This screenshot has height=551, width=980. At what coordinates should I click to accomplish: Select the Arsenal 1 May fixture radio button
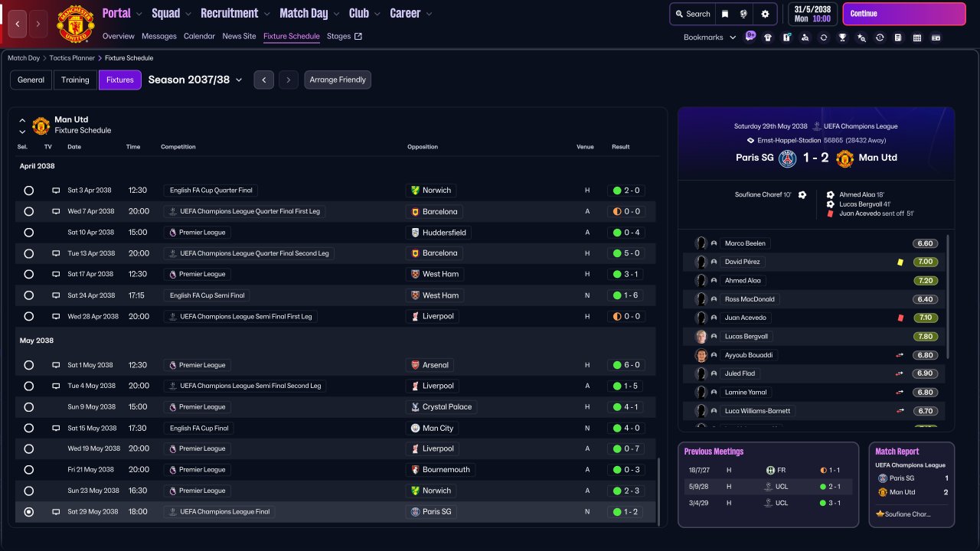(x=29, y=366)
